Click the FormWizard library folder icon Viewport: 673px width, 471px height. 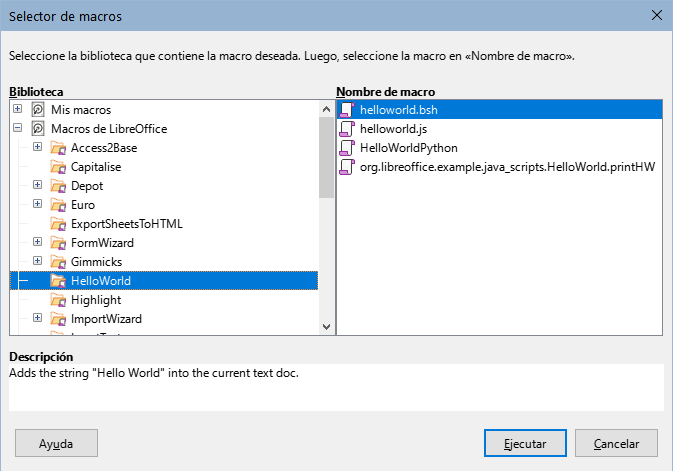(58, 243)
